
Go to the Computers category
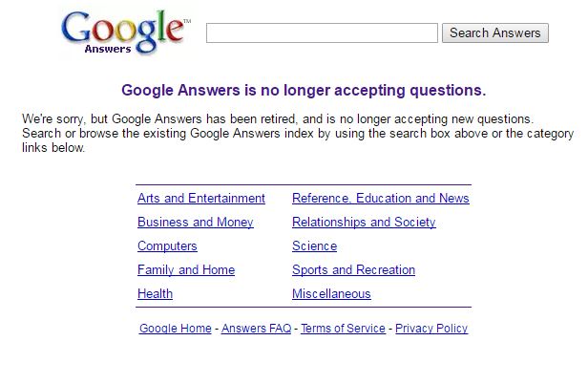pyautogui.click(x=167, y=246)
